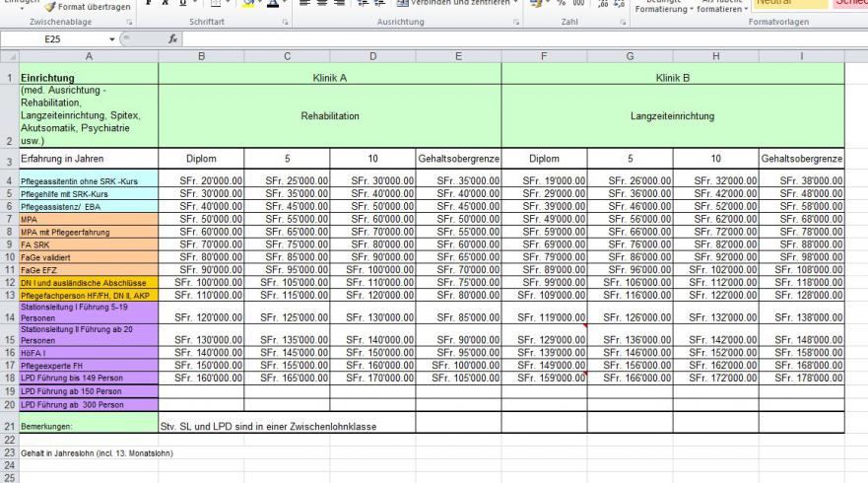This screenshot has width=868, height=483.
Task: Click the increase decimal places icon
Action: (603, 3)
